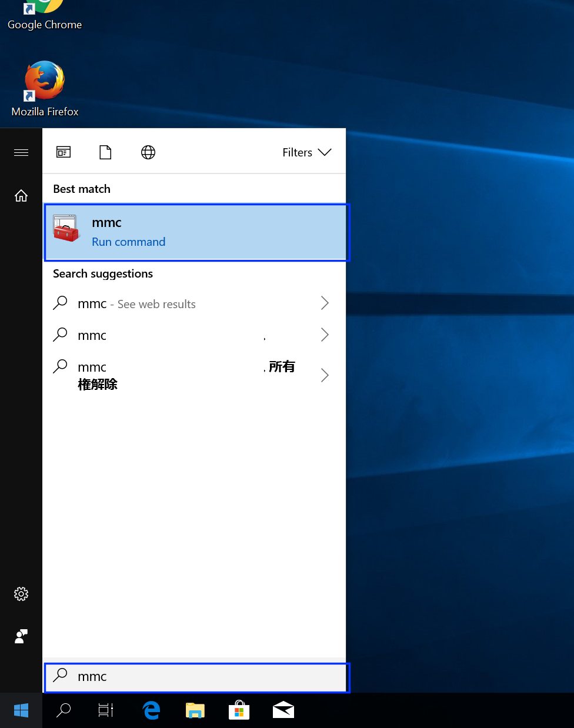574x728 pixels.
Task: Open the Windows Start button
Action: [x=21, y=710]
